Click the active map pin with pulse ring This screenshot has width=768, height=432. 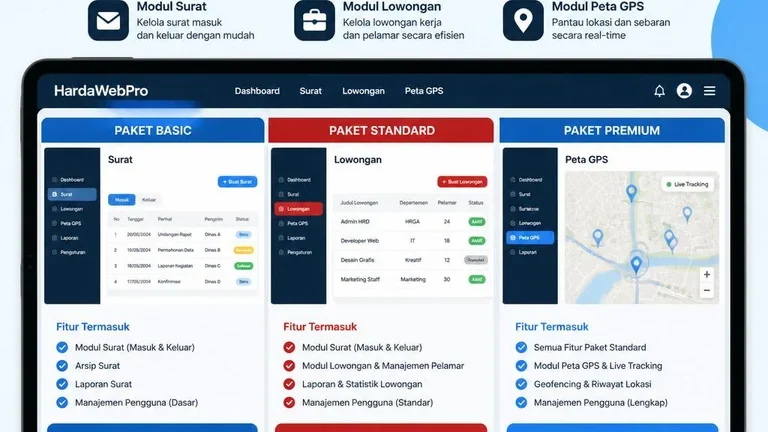(636, 264)
